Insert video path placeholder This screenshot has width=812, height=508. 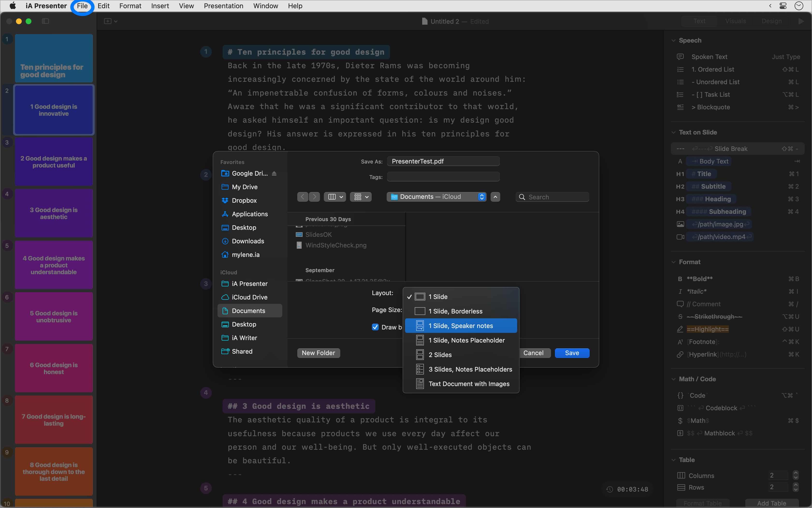[738, 237]
